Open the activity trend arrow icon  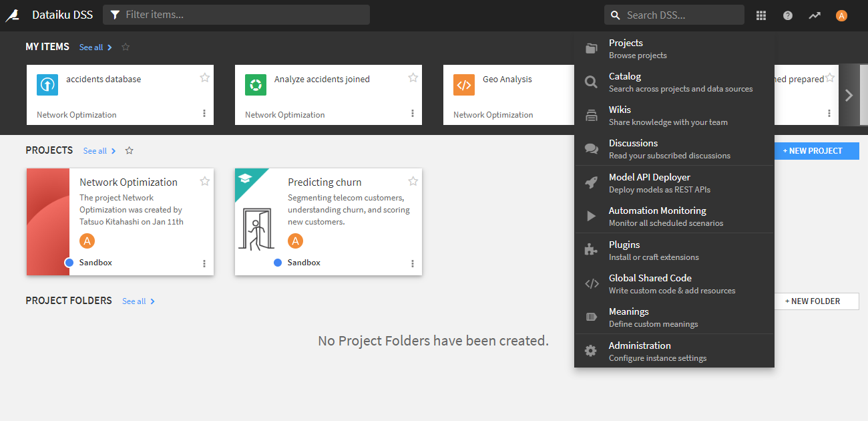coord(815,15)
